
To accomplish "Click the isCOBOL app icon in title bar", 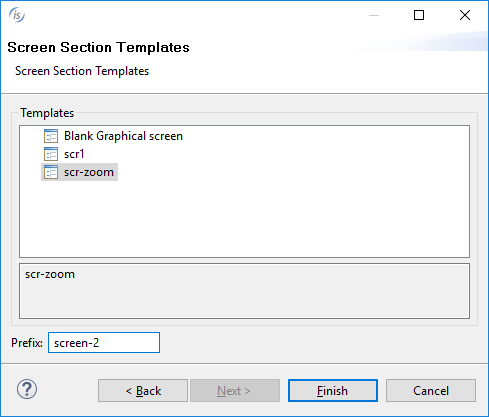I will [17, 15].
